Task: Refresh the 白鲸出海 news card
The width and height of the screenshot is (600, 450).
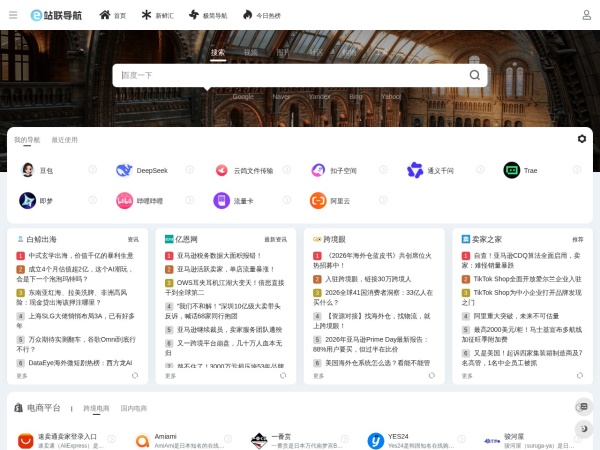Action: [135, 375]
